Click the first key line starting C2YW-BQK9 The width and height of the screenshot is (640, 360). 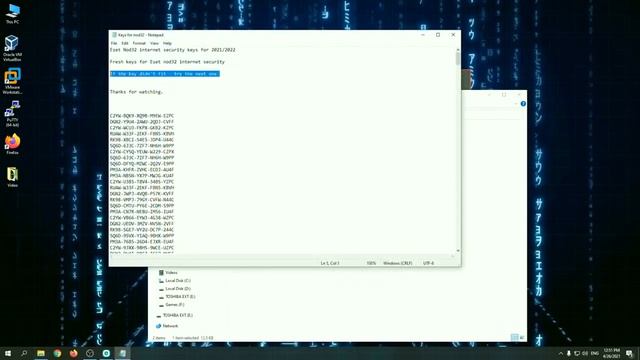point(142,116)
